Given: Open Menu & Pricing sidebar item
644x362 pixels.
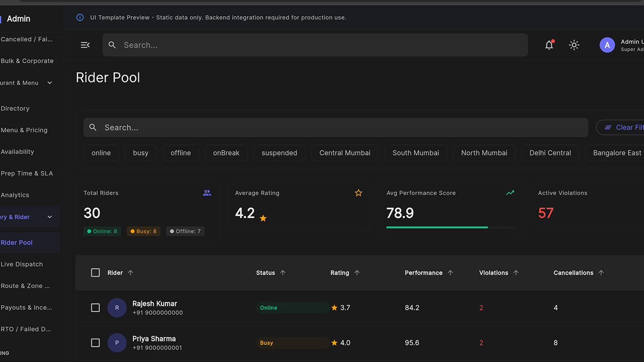Looking at the screenshot, I should tap(29, 130).
